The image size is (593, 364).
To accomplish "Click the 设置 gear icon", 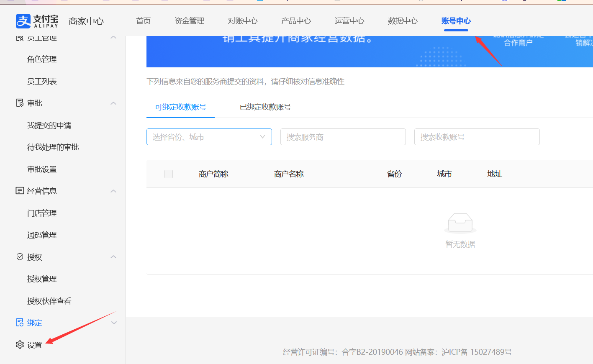I will [20, 344].
